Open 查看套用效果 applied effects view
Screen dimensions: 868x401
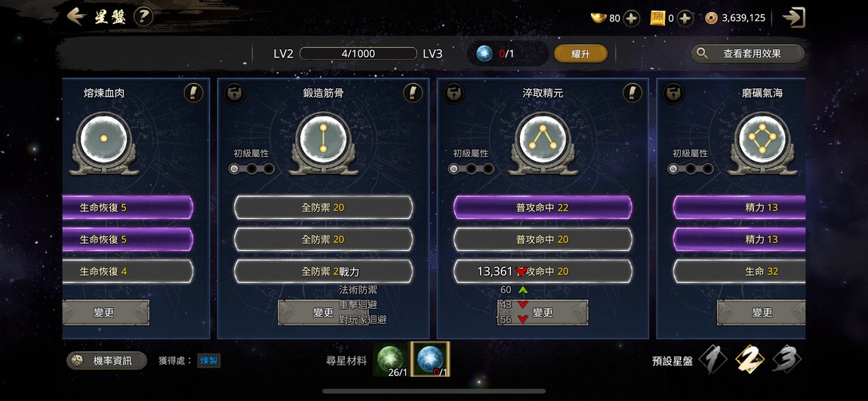tap(747, 54)
